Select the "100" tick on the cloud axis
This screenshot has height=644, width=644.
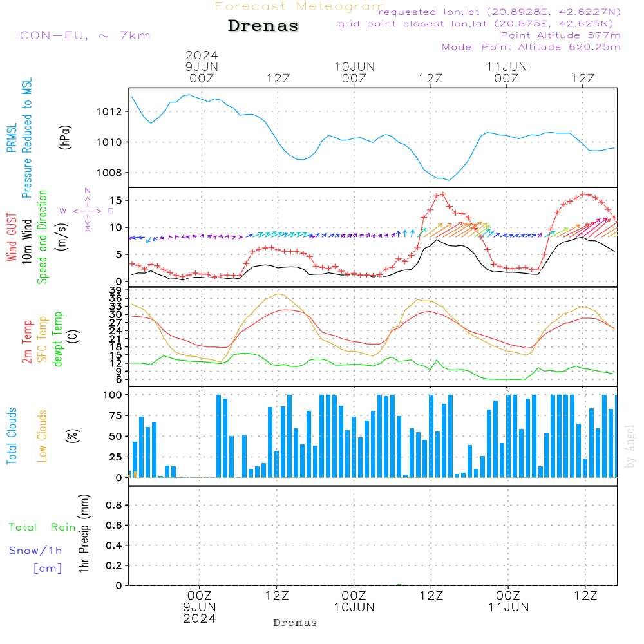(x=113, y=395)
